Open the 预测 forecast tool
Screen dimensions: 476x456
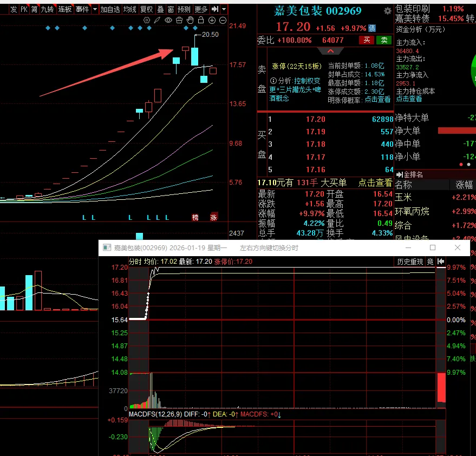(184, 9)
